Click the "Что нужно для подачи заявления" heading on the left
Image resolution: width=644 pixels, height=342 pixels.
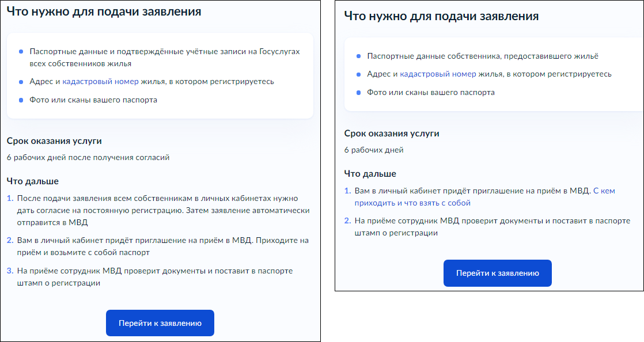104,12
